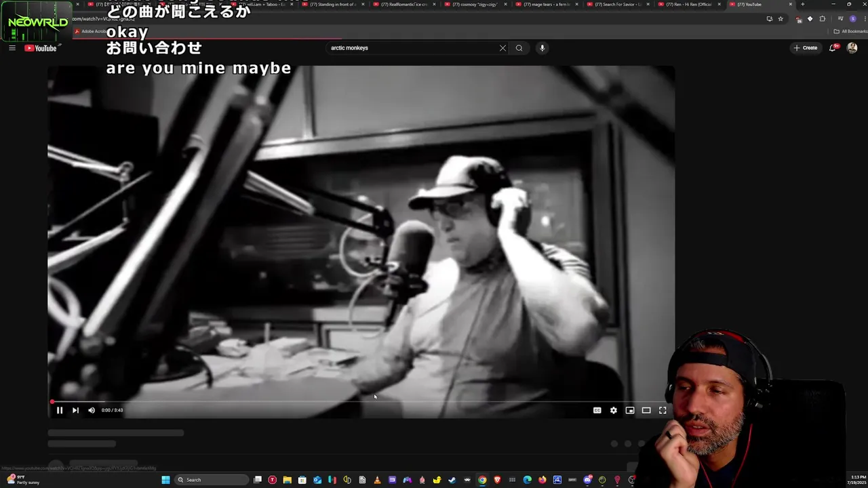Run the search with the magnifier button
Viewport: 868px width, 488px height.
point(519,48)
